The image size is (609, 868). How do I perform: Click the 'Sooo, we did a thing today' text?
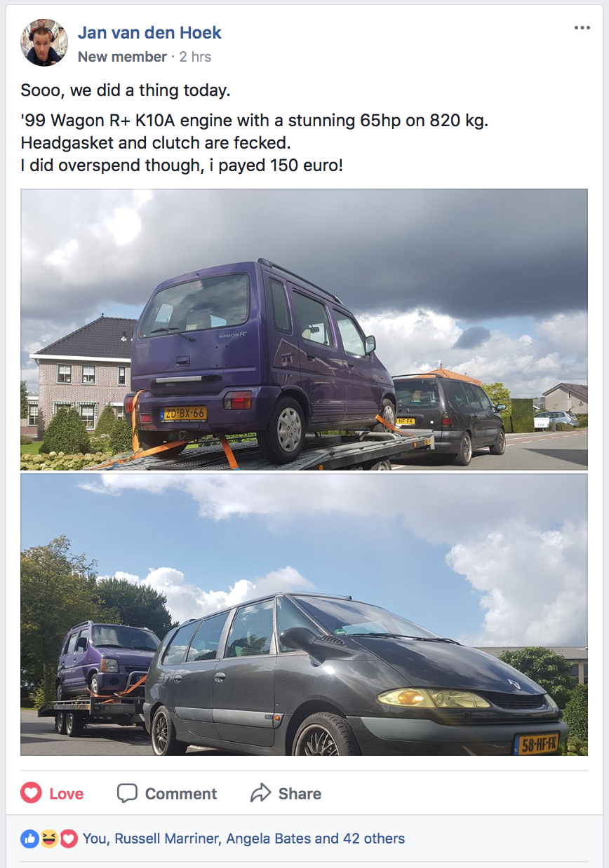coord(126,90)
